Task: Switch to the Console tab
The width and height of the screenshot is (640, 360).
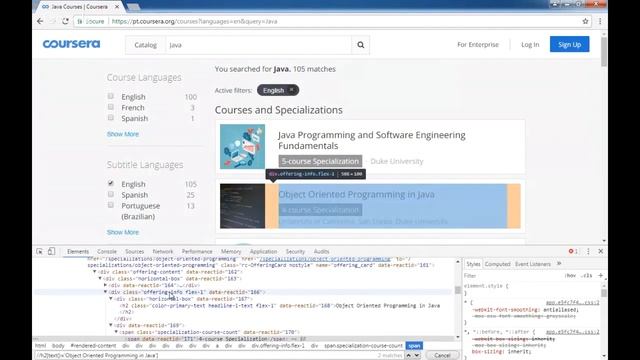Action: click(107, 251)
